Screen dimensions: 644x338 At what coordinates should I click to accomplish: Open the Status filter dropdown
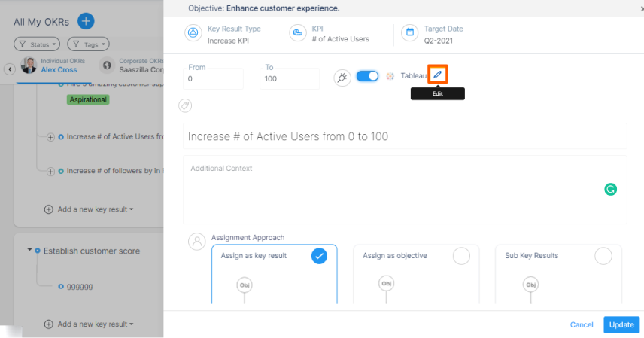(x=37, y=44)
